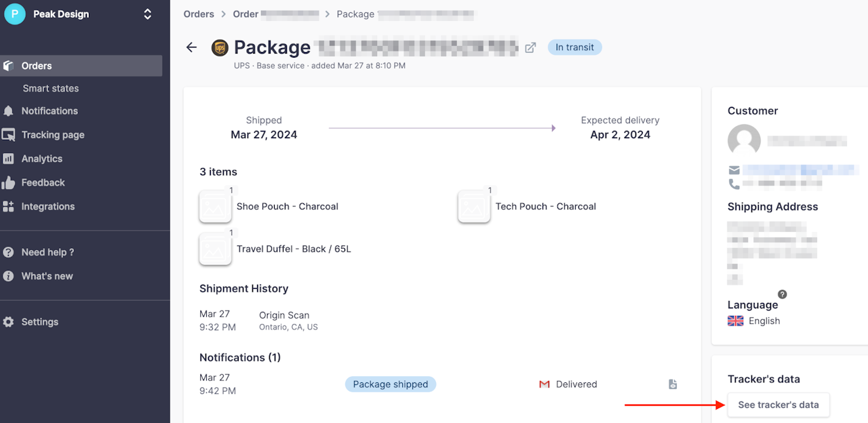The height and width of the screenshot is (423, 868).
Task: Click the Package shipped notification badge
Action: click(x=391, y=384)
